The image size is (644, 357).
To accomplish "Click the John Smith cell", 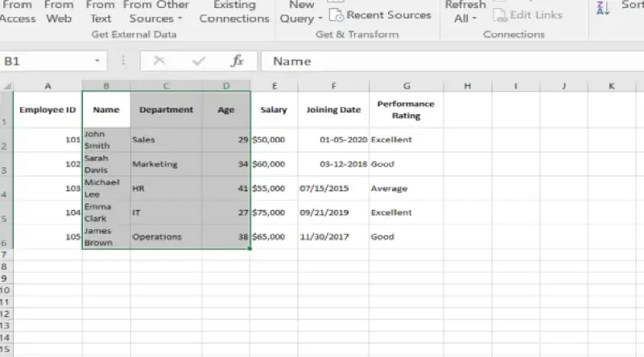I will (106, 140).
